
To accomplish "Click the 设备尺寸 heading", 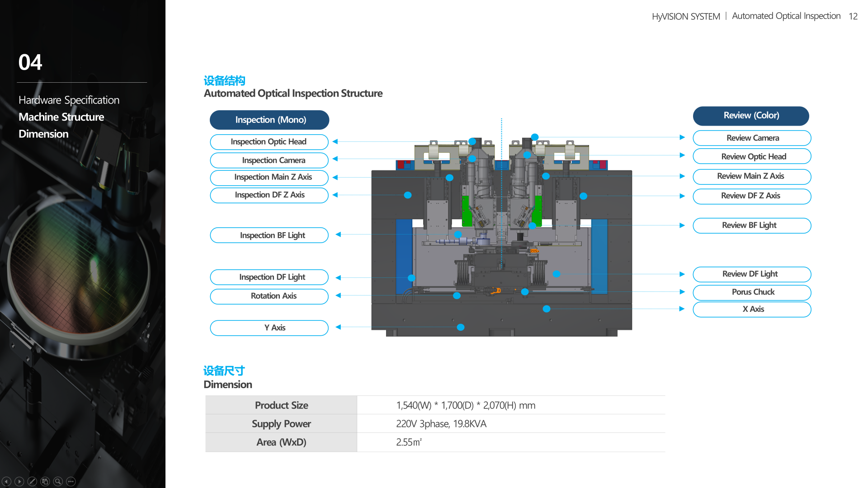I will (224, 371).
